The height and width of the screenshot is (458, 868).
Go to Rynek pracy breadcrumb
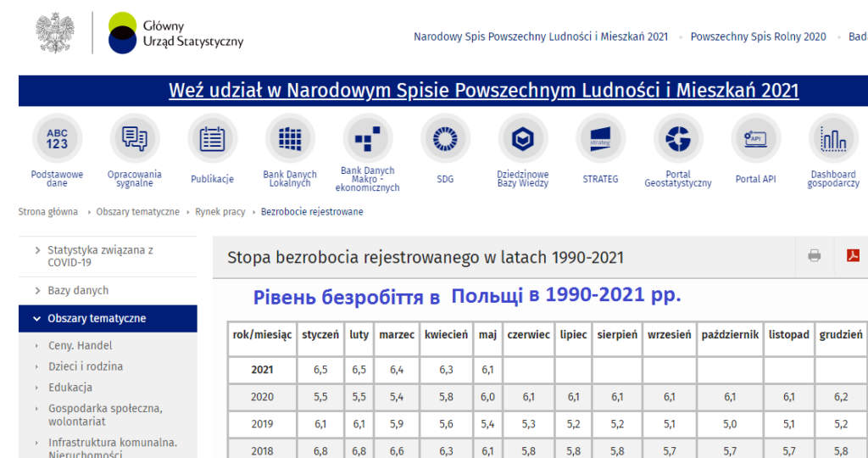[220, 212]
